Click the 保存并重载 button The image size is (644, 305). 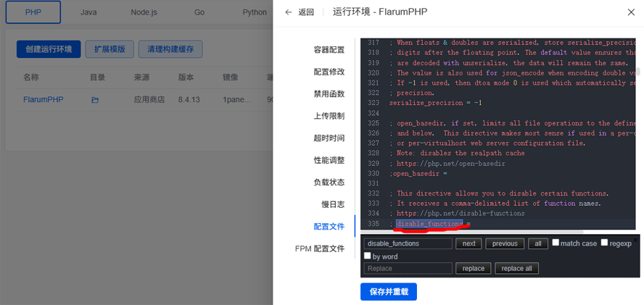[x=388, y=292]
